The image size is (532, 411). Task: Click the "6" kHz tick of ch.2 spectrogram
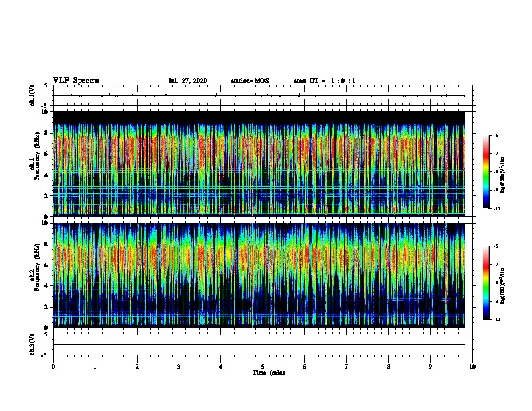[x=47, y=265]
